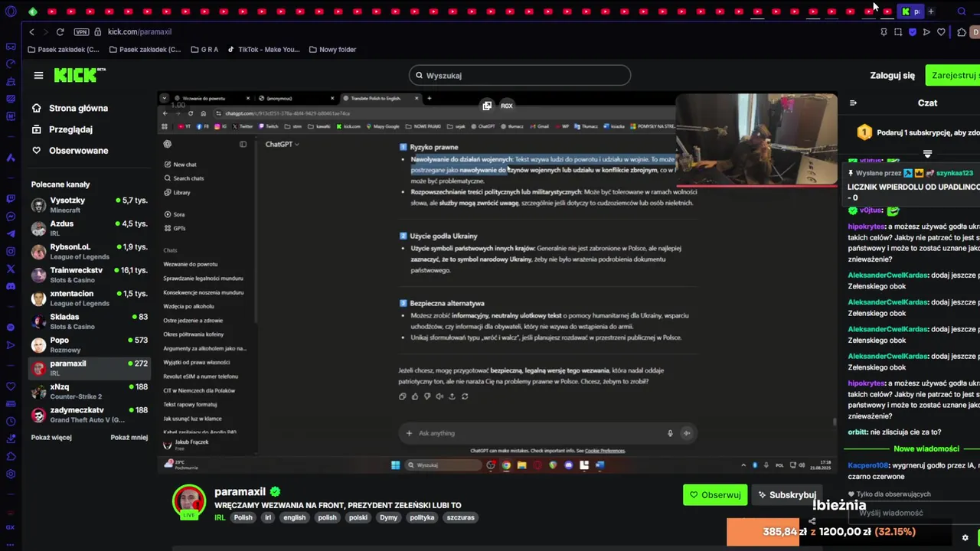Image resolution: width=980 pixels, height=551 pixels.
Task: Click the gift subscription badge icon in chat
Action: coord(864,132)
